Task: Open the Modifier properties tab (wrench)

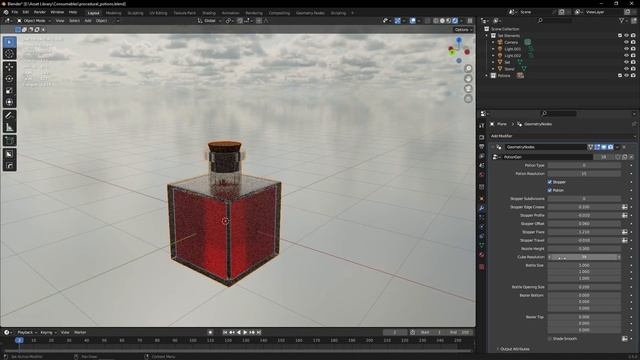Action: pos(482,208)
